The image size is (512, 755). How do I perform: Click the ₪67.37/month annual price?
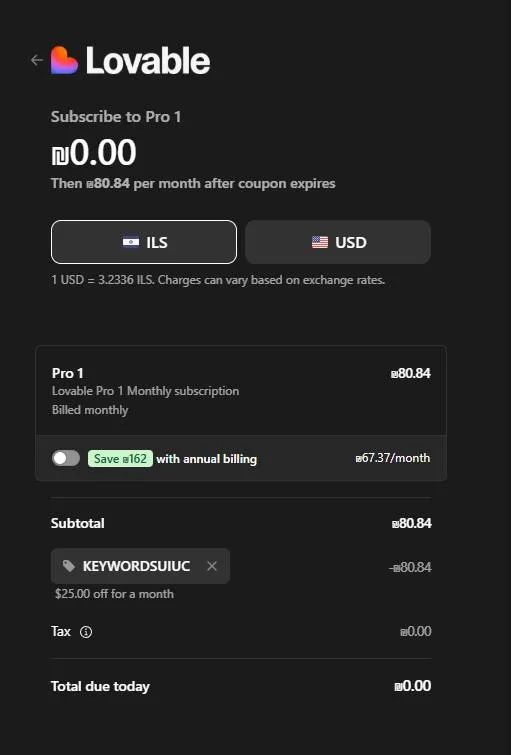[393, 458]
